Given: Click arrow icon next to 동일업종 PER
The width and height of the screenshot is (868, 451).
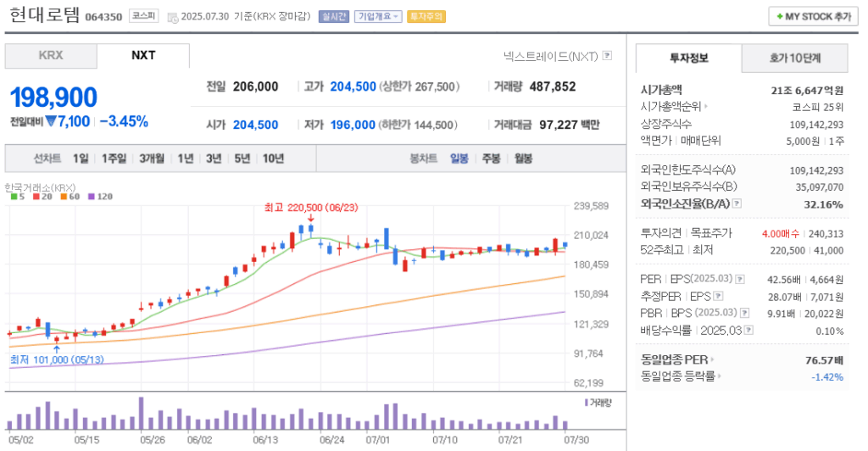Looking at the screenshot, I should 712,359.
